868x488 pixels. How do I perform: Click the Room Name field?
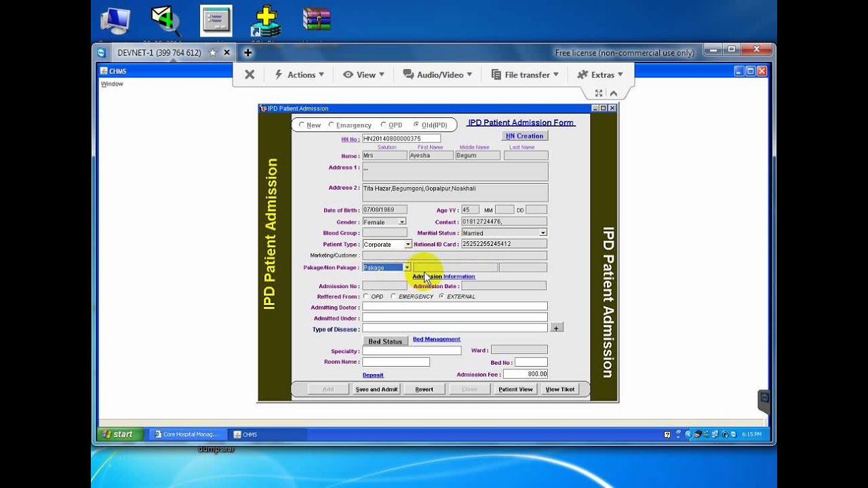tap(396, 362)
